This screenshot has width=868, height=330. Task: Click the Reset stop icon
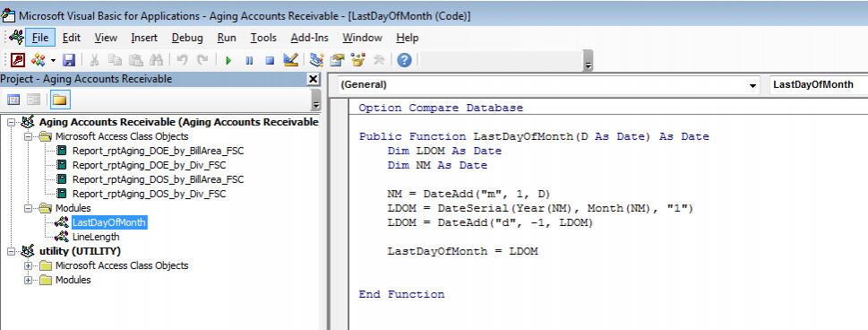pyautogui.click(x=270, y=60)
